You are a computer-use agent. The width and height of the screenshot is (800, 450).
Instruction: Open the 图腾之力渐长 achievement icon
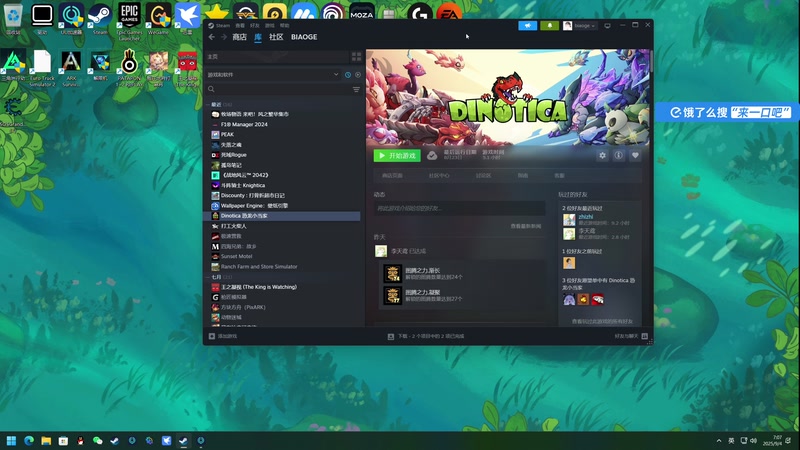pos(393,274)
